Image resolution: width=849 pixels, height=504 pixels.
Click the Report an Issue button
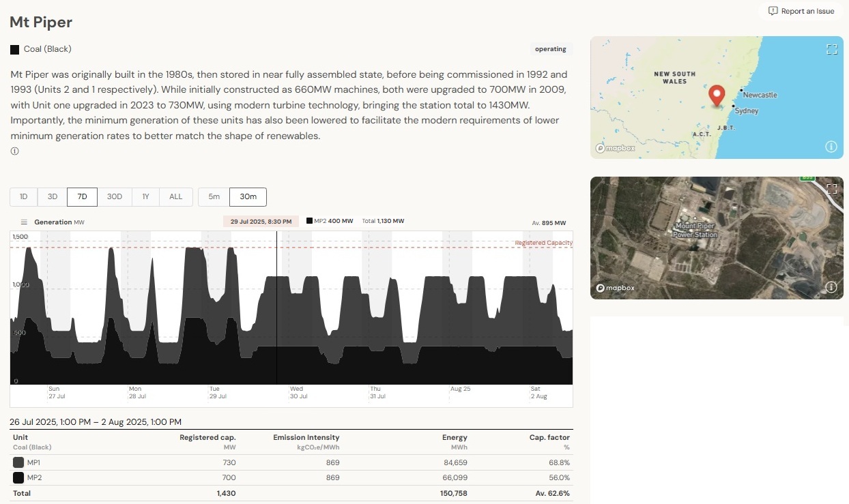coord(801,11)
